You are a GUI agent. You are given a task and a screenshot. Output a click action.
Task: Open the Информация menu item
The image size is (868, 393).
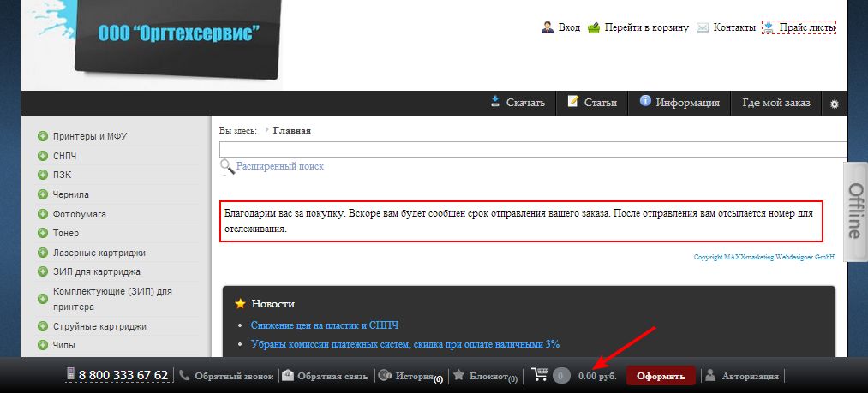tap(679, 103)
